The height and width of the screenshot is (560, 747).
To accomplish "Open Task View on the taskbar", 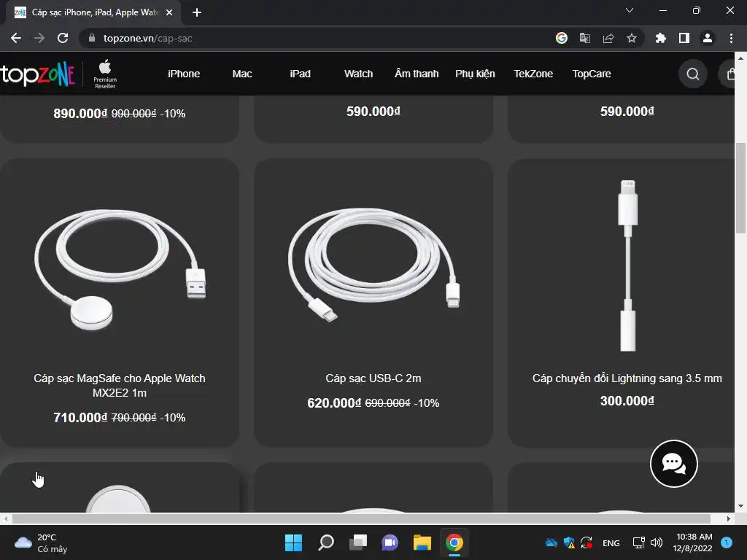I will pos(357,542).
